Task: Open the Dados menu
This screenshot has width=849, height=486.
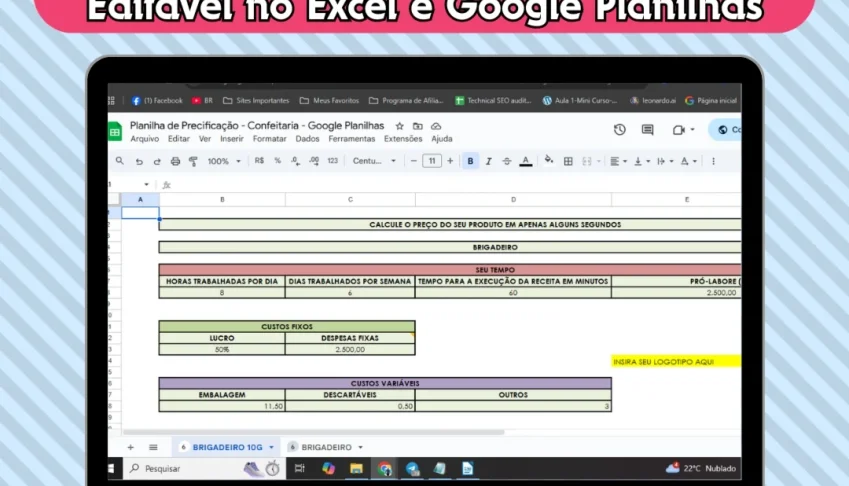Action: [307, 139]
